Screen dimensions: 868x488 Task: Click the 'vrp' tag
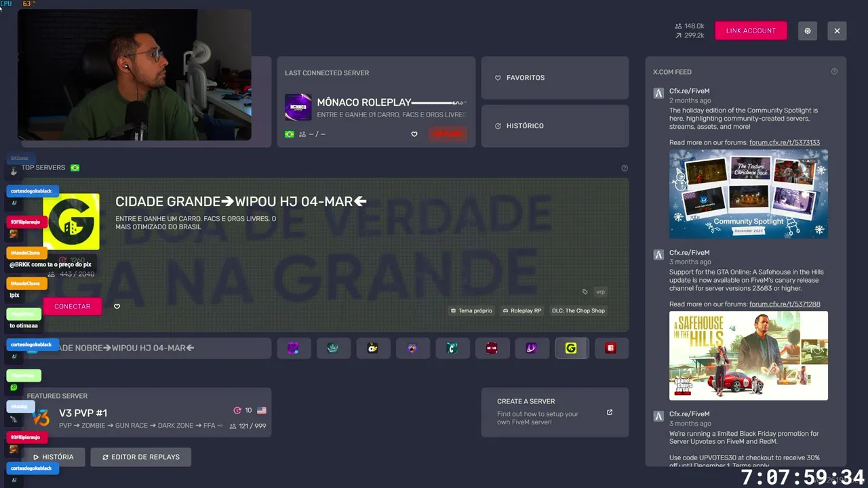[x=600, y=291]
